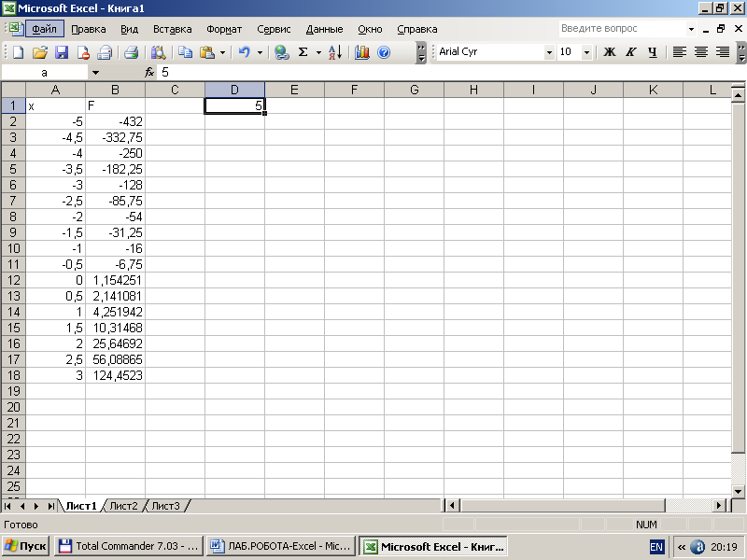Print the sheet using printer icon

point(131,52)
